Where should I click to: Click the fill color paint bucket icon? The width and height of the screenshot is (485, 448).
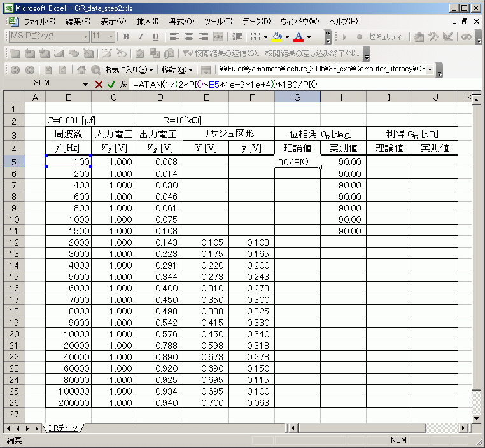277,37
